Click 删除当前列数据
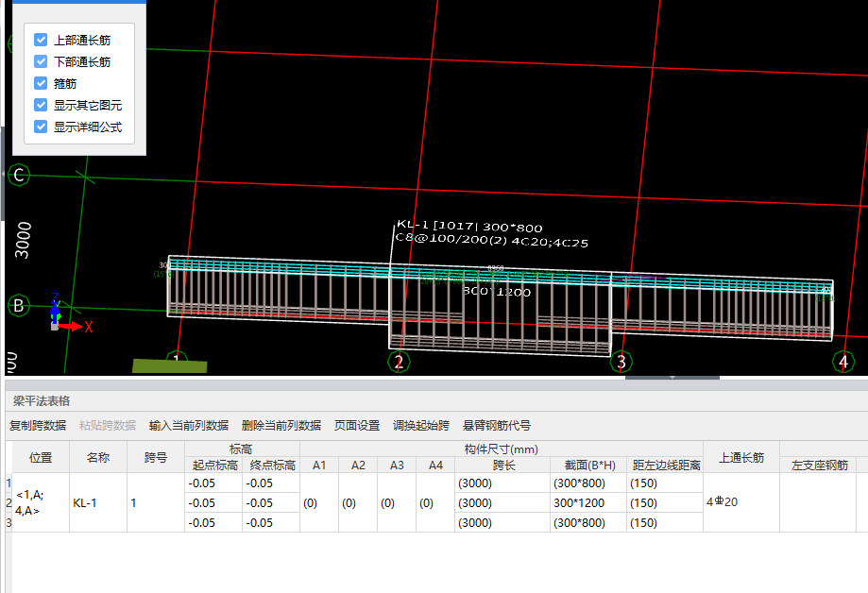Image resolution: width=868 pixels, height=593 pixels. coord(281,425)
